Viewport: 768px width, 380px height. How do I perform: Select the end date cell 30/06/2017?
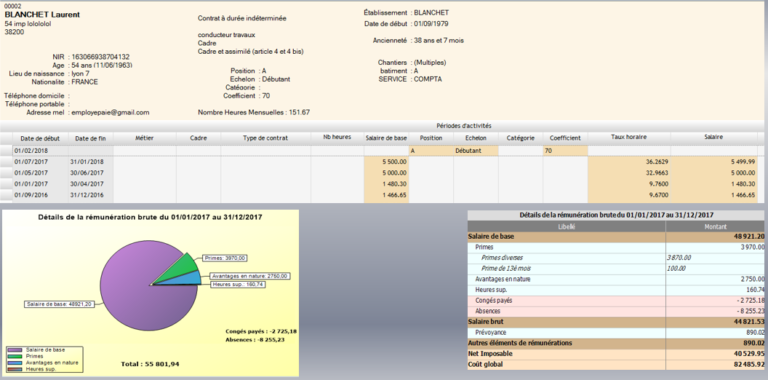pos(91,173)
